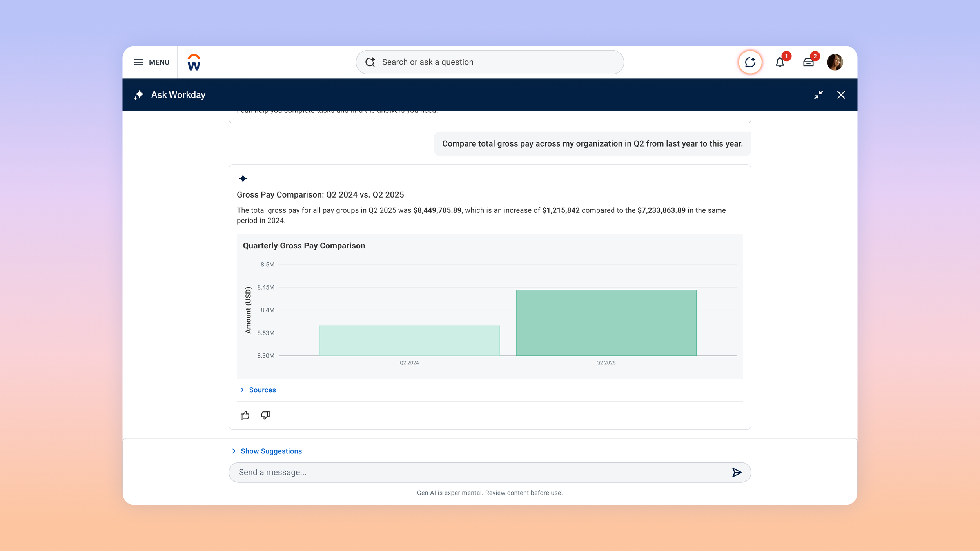Minimize the Ask Workday panel
This screenshot has height=551, width=980.
[x=818, y=95]
